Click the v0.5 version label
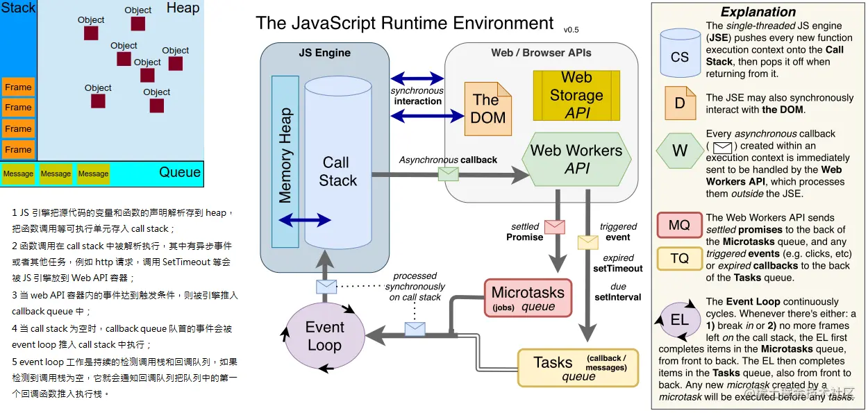Viewport: 868px width, 413px height. [571, 30]
